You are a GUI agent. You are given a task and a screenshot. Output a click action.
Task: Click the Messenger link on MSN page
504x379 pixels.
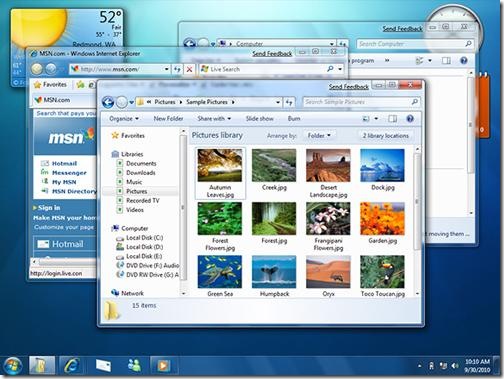pyautogui.click(x=69, y=173)
